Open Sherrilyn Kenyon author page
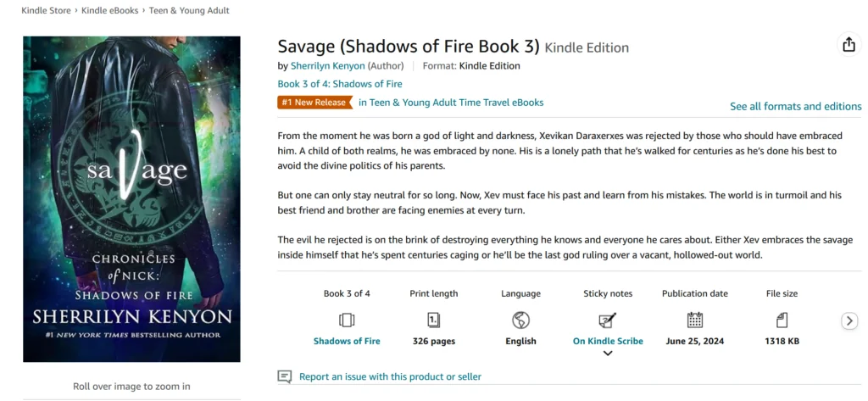868x401 pixels. pos(327,66)
